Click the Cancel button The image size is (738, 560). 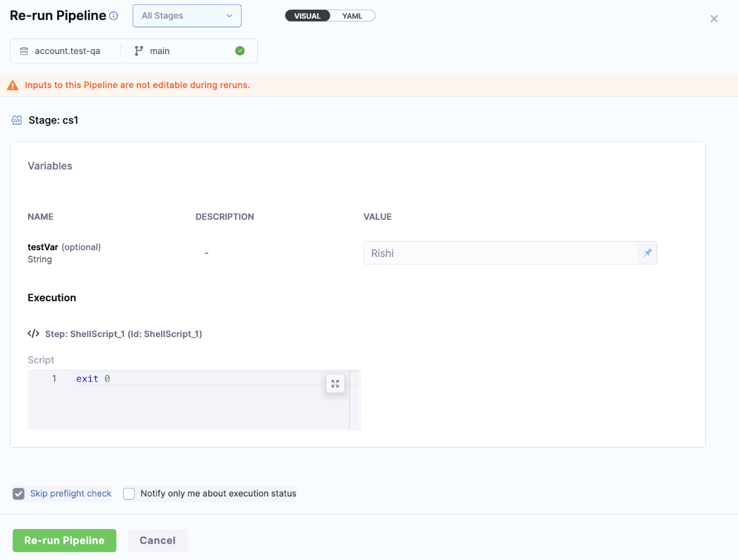point(157,541)
